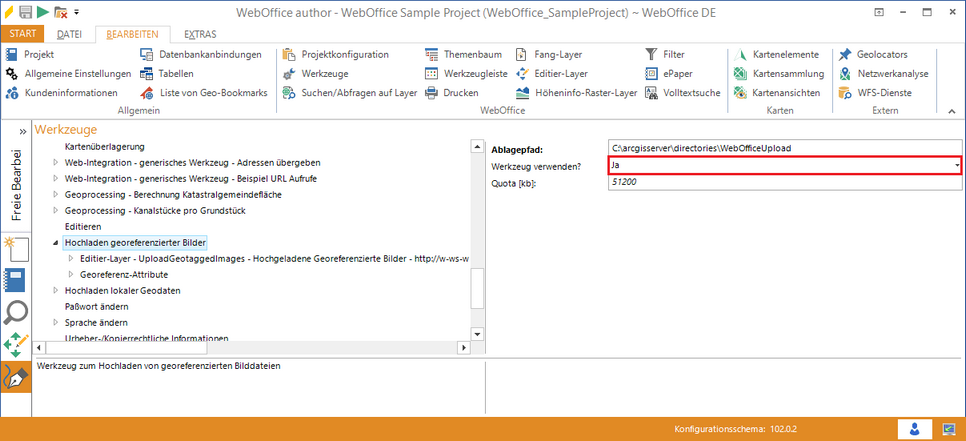The image size is (966, 441).
Task: Open Projektkonfiguration from the ribbon
Action: (x=336, y=54)
